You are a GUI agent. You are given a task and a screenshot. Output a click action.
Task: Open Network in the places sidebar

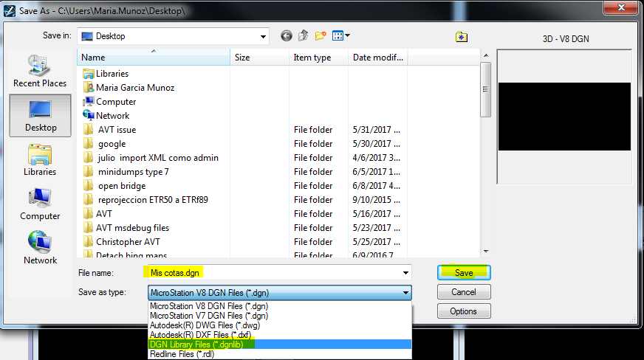[x=40, y=248]
